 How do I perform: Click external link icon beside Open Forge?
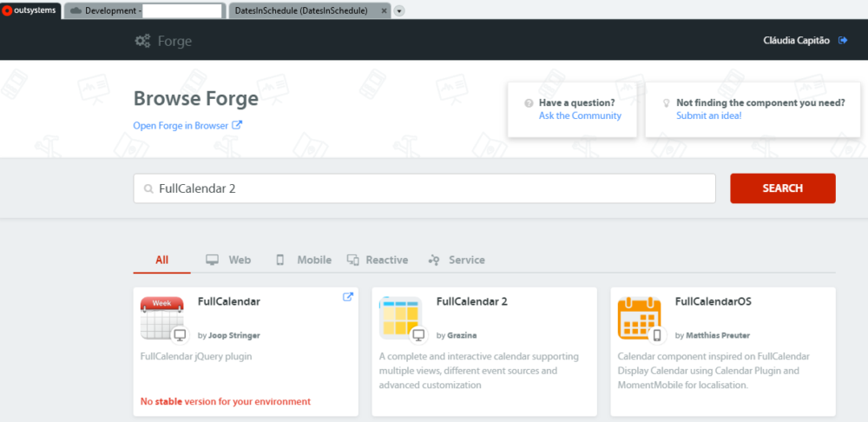tap(237, 125)
